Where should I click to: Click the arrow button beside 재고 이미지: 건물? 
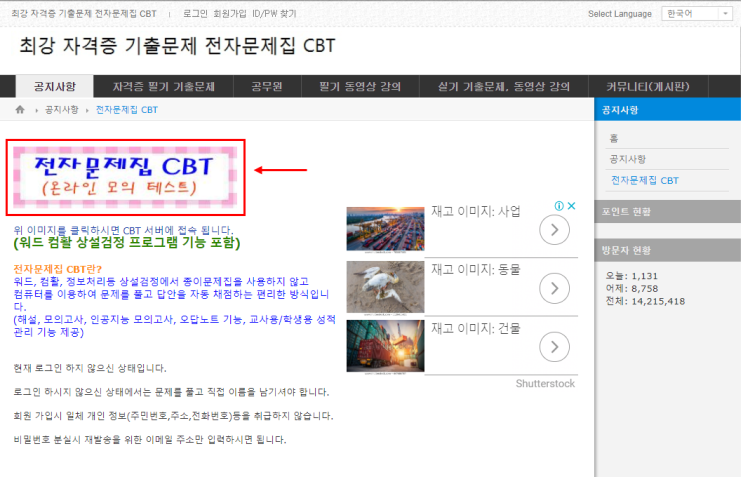554,347
